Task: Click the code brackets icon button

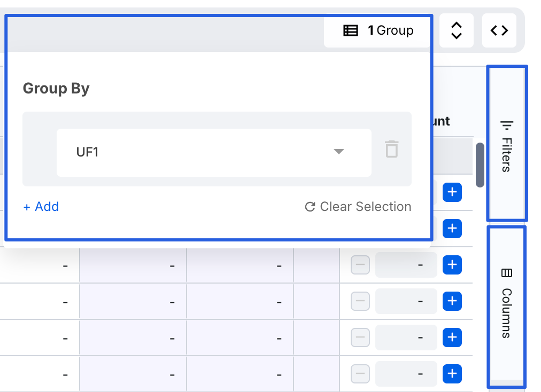Action: pos(499,30)
